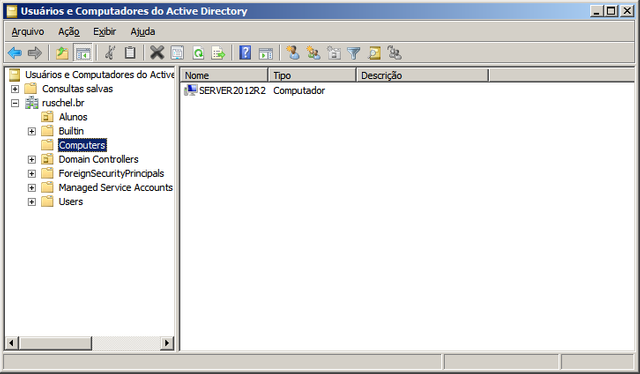This screenshot has width=640, height=374.
Task: Select the SERVER2012R2 computer icon
Action: (191, 90)
